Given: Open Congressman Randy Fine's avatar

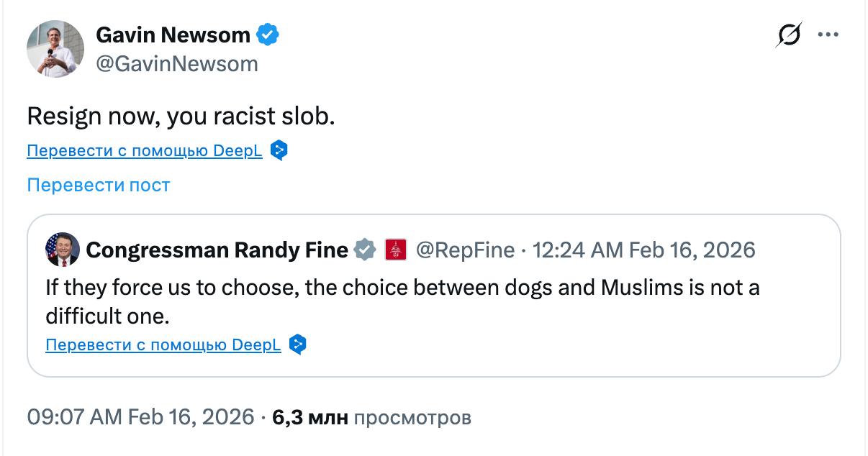Looking at the screenshot, I should coord(62,250).
